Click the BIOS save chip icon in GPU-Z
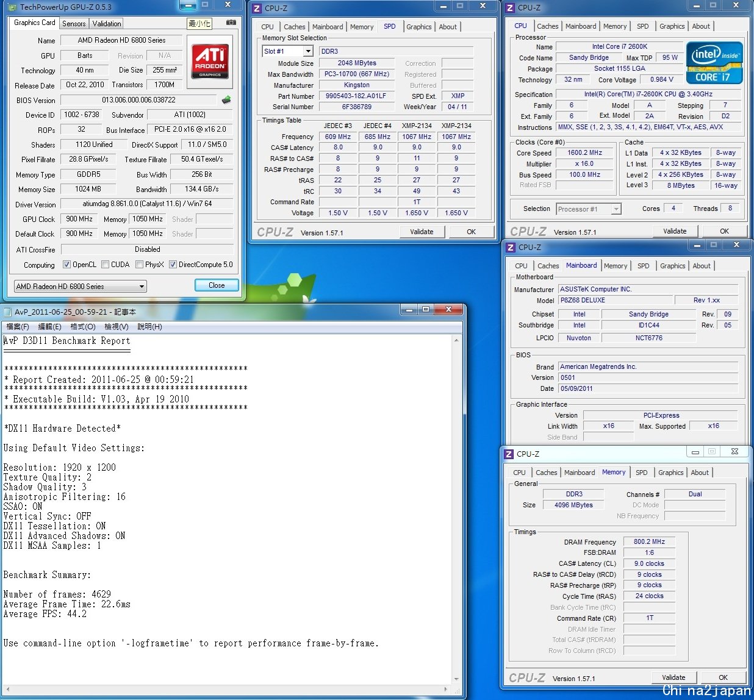 pyautogui.click(x=226, y=99)
